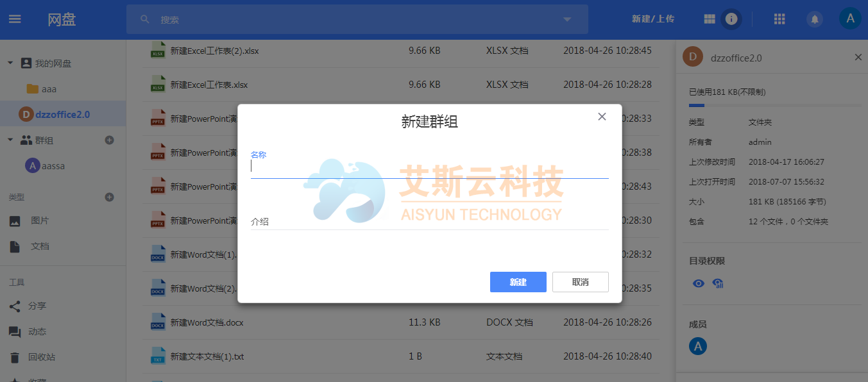Image resolution: width=868 pixels, height=382 pixels.
Task: Click the user avatar A in header
Action: point(850,19)
